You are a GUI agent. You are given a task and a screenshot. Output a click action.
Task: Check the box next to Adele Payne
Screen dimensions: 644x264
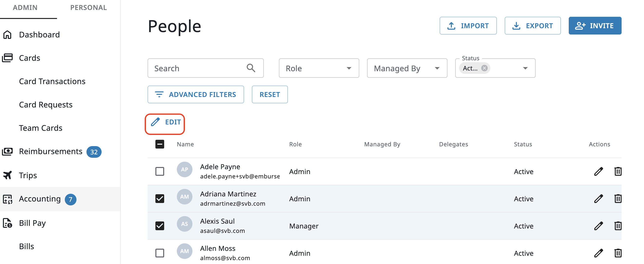(160, 171)
